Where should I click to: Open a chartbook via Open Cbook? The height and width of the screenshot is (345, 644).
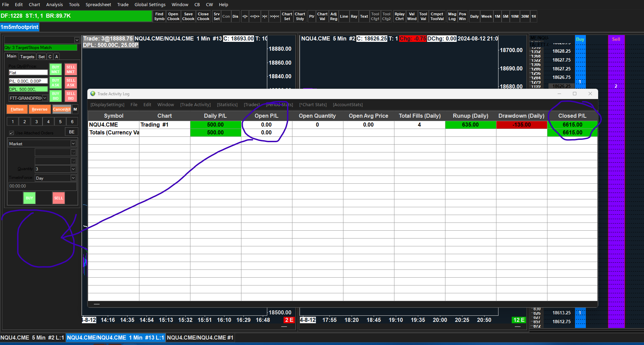click(x=173, y=16)
